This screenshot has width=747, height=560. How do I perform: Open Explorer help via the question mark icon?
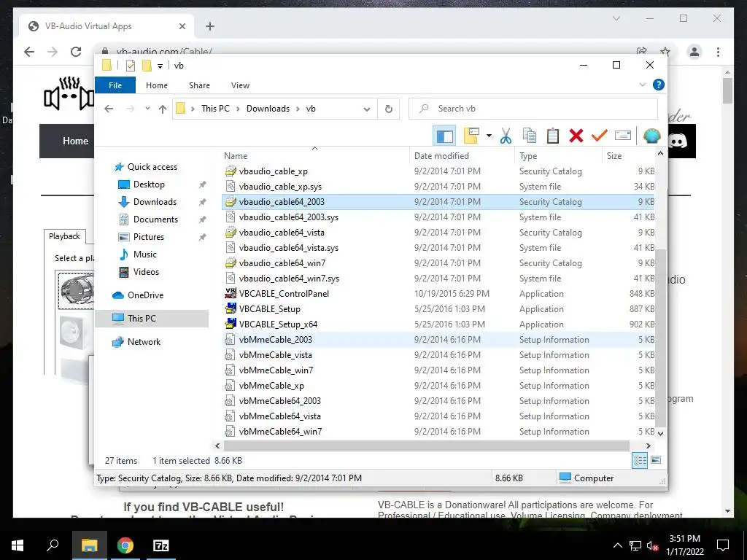point(659,85)
